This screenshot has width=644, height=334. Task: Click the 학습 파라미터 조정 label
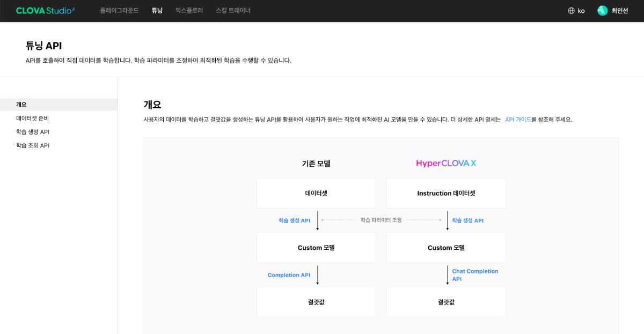tap(381, 220)
